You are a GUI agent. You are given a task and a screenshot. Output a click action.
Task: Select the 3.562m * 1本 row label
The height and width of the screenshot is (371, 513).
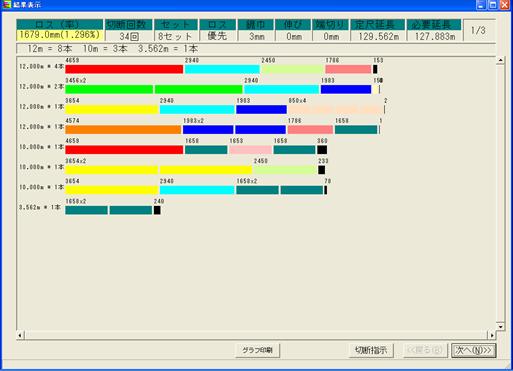pos(40,207)
